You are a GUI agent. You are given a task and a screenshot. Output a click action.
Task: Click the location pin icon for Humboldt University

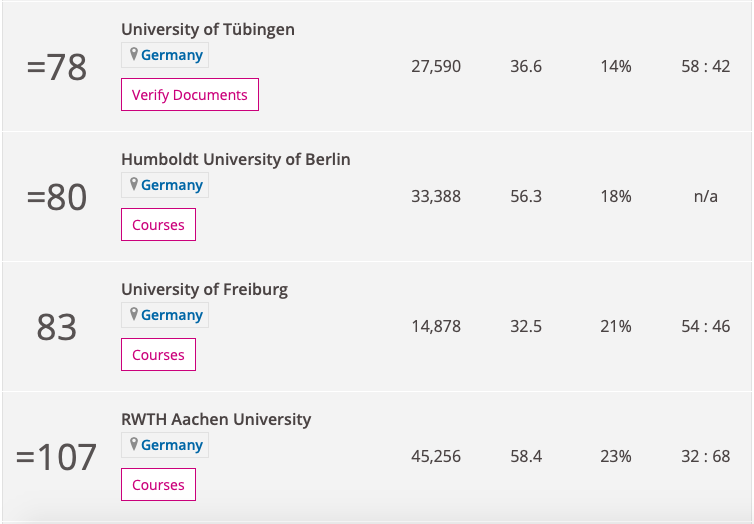133,185
